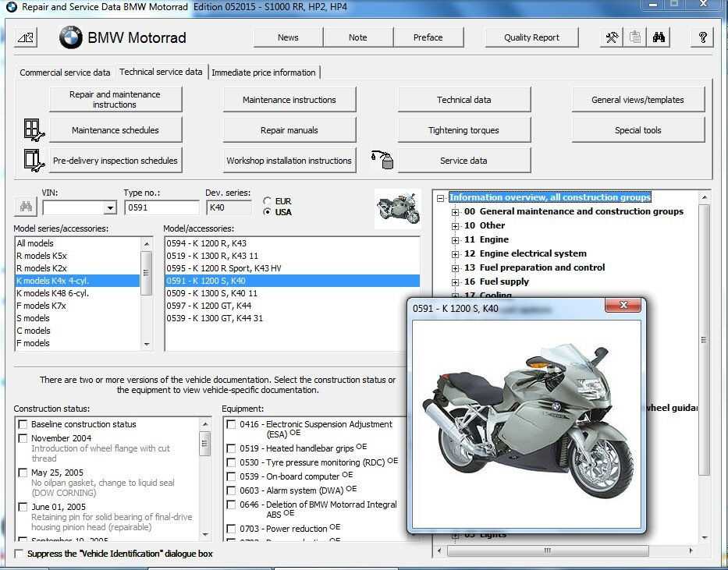Open the Quality Report
The width and height of the screenshot is (728, 570).
[x=531, y=37]
